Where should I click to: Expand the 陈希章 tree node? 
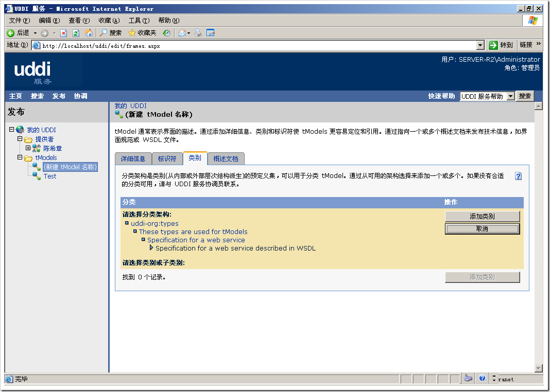pos(28,148)
